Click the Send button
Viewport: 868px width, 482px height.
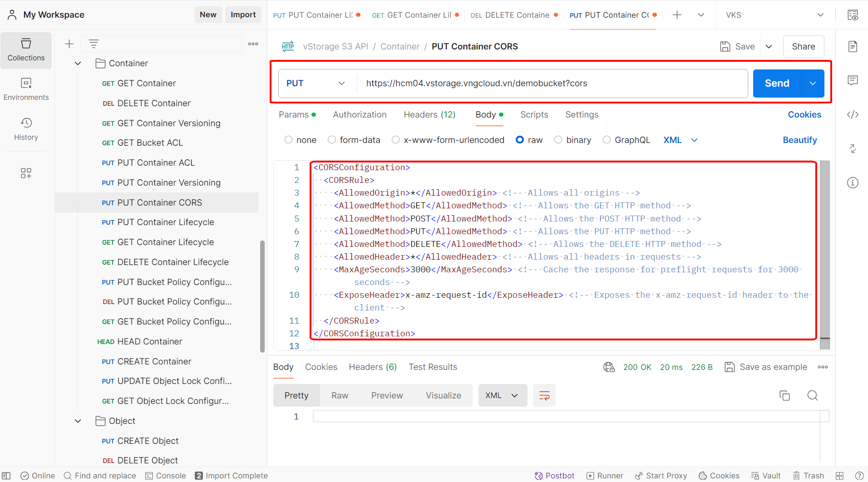click(777, 84)
